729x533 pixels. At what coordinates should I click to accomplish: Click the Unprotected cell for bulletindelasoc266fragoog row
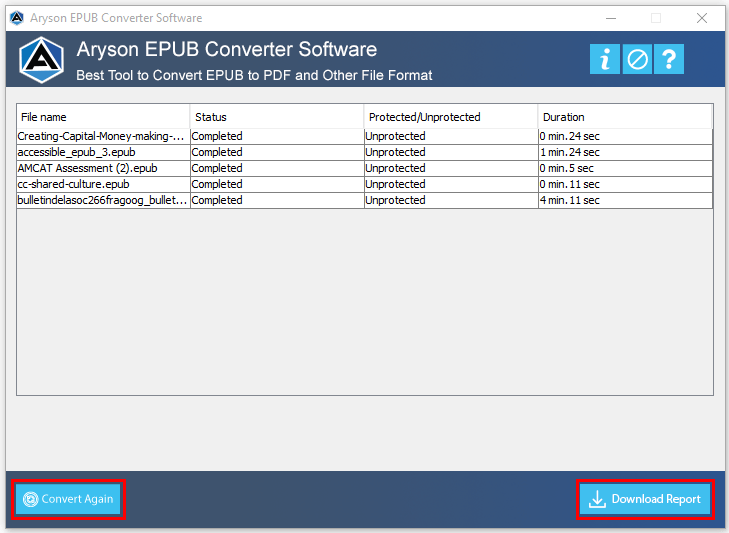pyautogui.click(x=451, y=200)
